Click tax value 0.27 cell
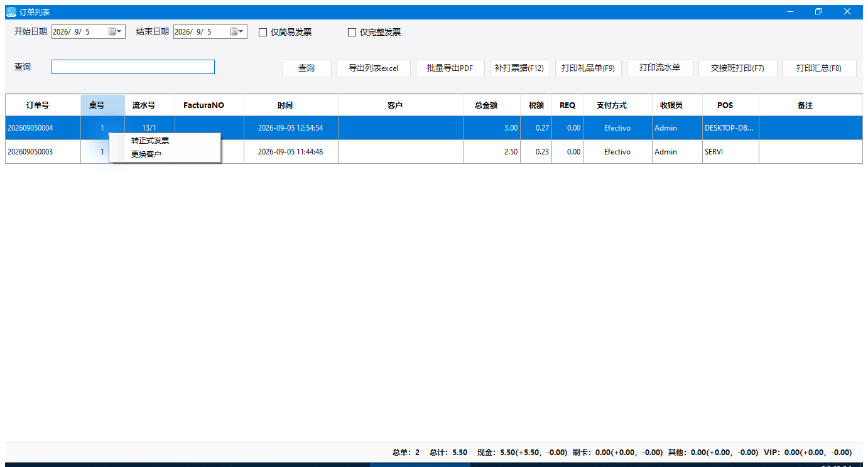This screenshot has height=467, width=868. click(536, 127)
